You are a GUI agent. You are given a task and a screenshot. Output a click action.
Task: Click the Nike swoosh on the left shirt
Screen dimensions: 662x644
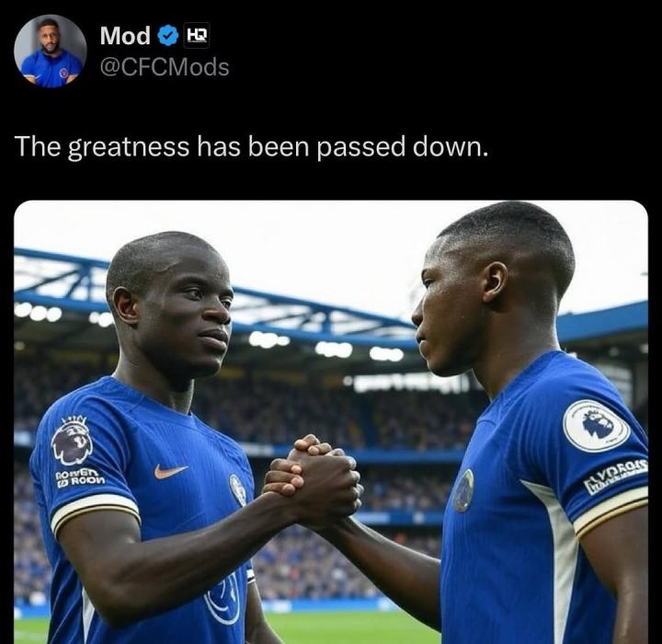tap(170, 471)
